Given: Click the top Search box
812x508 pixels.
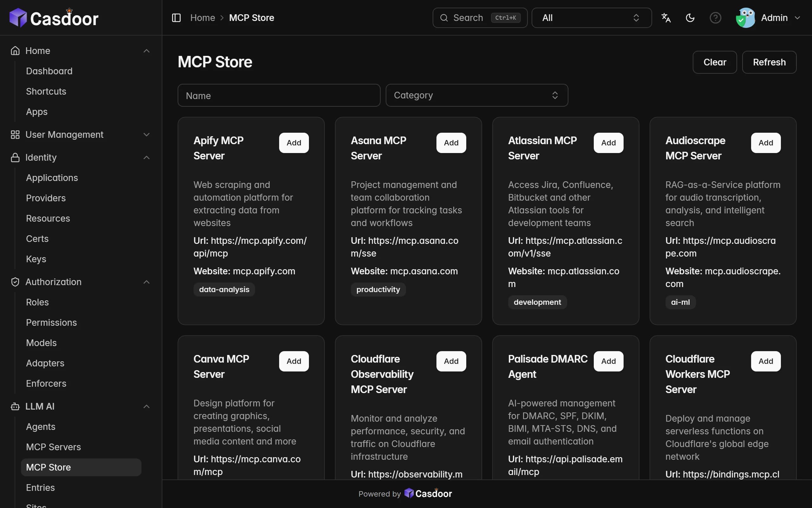Looking at the screenshot, I should (480, 18).
